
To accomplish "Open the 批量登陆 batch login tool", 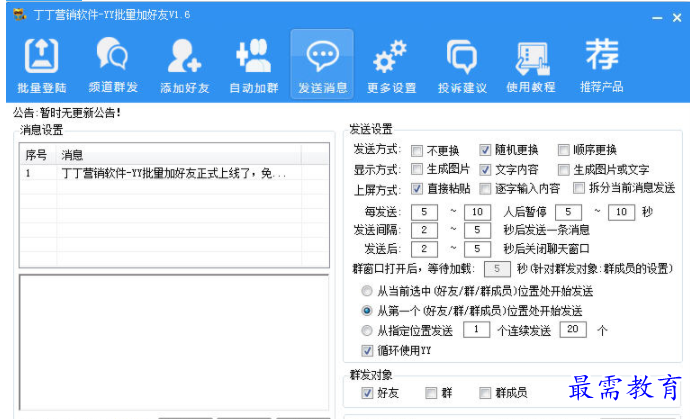I will tap(42, 65).
